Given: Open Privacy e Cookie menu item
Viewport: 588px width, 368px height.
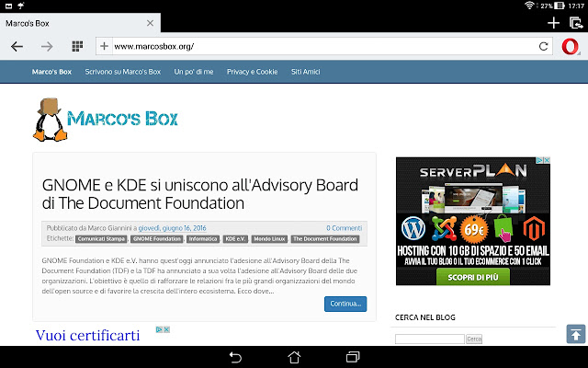Looking at the screenshot, I should click(252, 72).
